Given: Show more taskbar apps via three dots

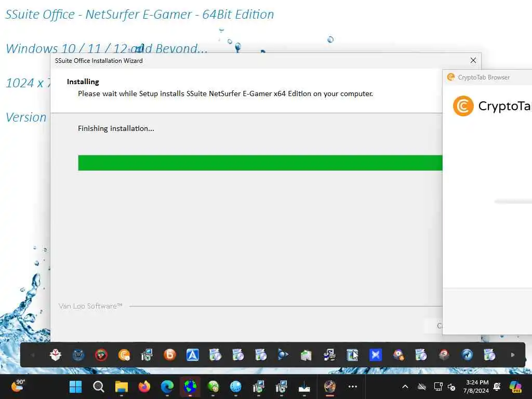Looking at the screenshot, I should (x=353, y=387).
